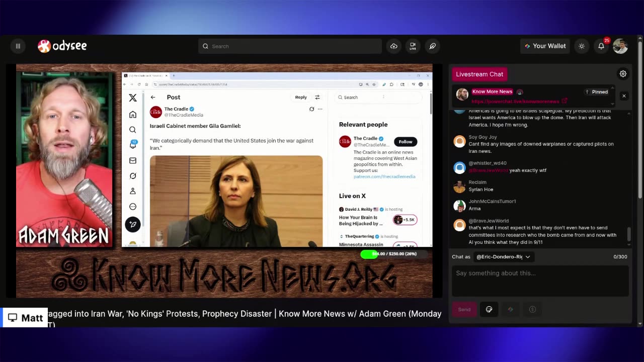Click the Pinned label in chat
Viewport: 644px width, 362px height.
coord(597,92)
